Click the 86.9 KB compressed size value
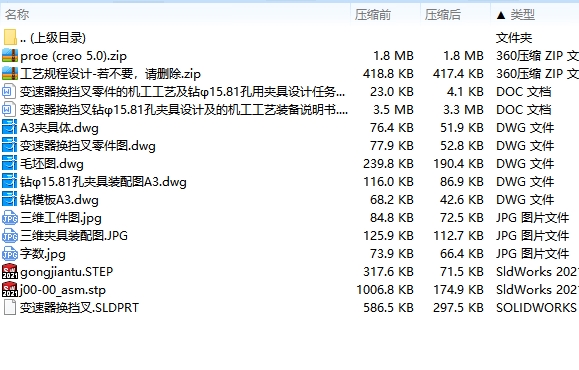 [462, 182]
